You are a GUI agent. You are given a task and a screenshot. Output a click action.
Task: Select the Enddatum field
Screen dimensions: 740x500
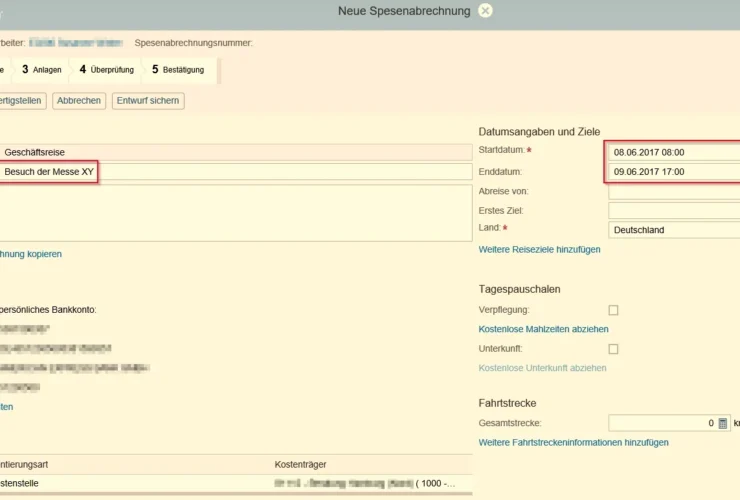(673, 172)
